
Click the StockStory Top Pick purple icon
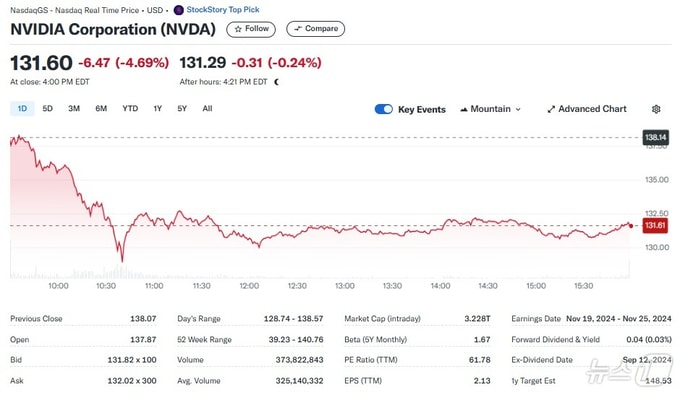coord(178,10)
